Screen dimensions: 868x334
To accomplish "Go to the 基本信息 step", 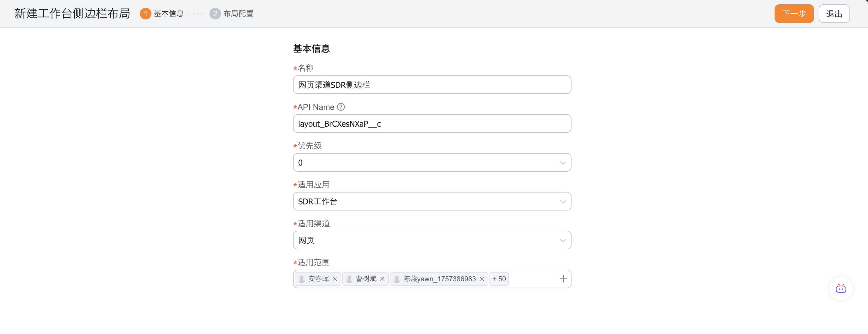I will [169, 14].
